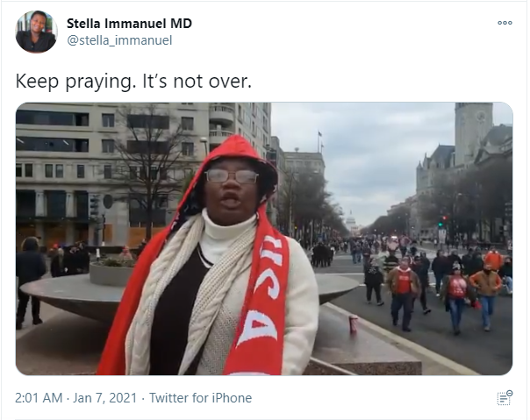Play the embedded video in the tweet
Screen dimensions: 530x420
pos(264,238)
